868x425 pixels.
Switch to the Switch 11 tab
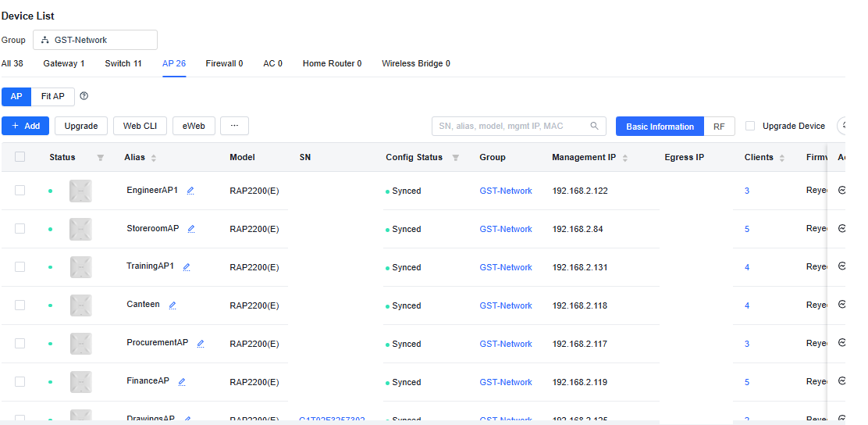pos(123,63)
